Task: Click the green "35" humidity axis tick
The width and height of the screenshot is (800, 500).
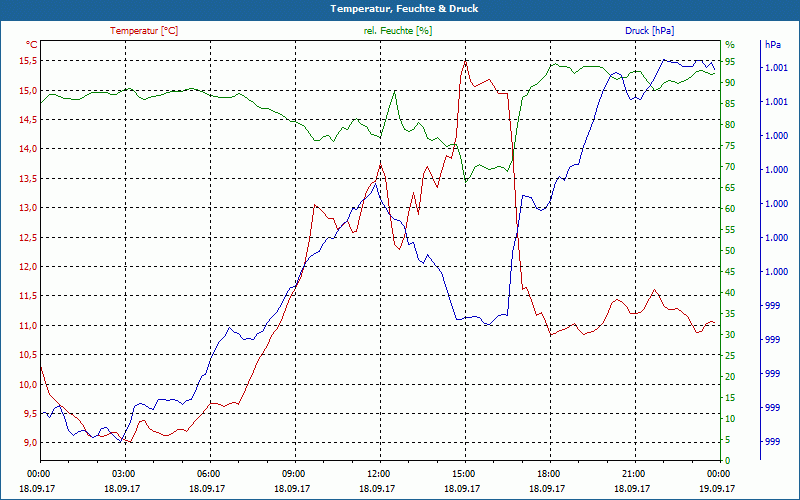Action: (730, 314)
